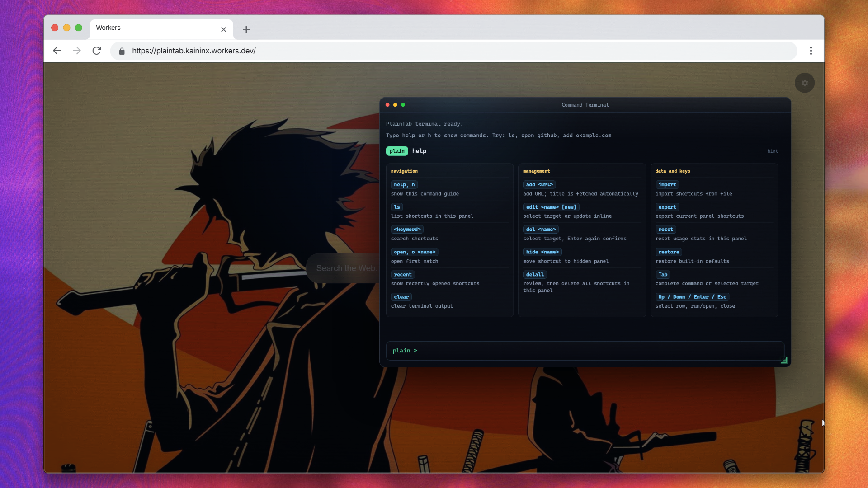This screenshot has width=868, height=488.
Task: Click the yellow dot of Command Terminal
Action: pos(395,105)
